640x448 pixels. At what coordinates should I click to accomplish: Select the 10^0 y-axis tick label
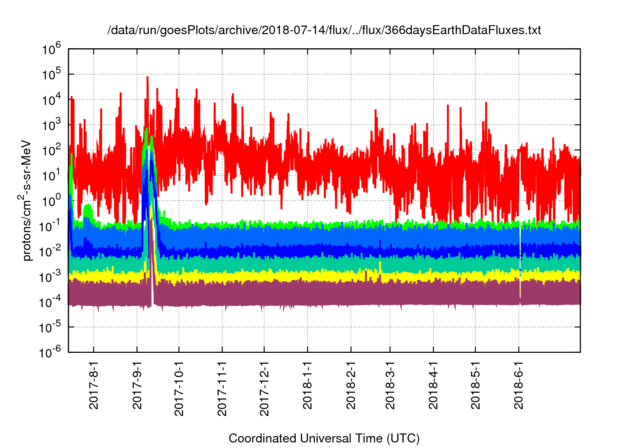point(51,200)
